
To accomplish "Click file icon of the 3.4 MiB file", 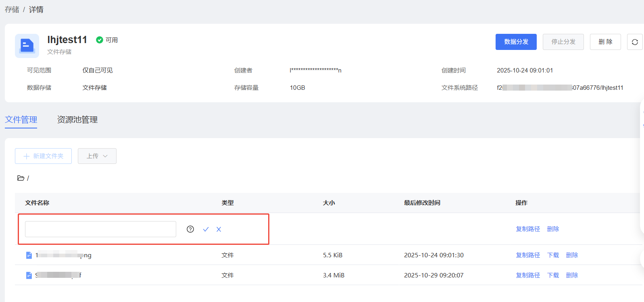I will pos(29,275).
